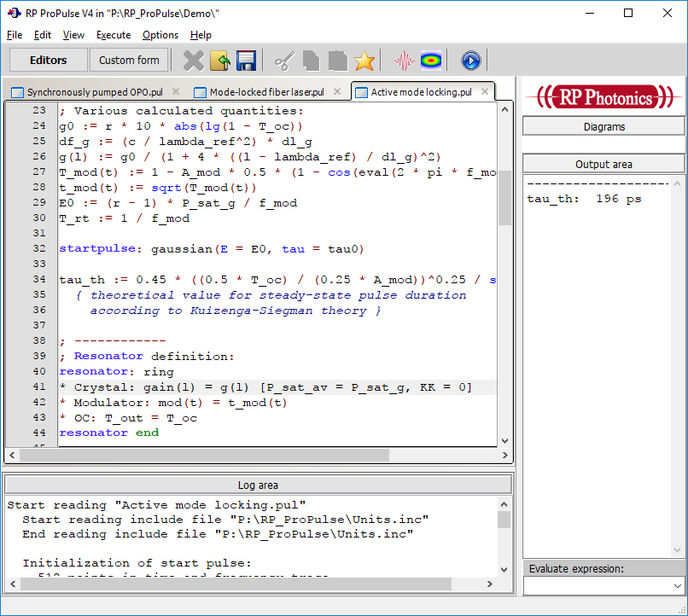Click the 'df_g := (c / lambda_ref^2) * dl_g' line

[185, 141]
